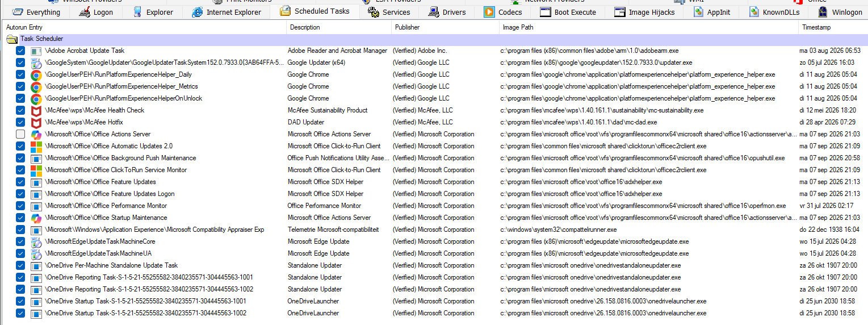Click Office icon of Office Automatic Updates 2.0
Viewport: 868px width, 325px height.
coord(36,147)
